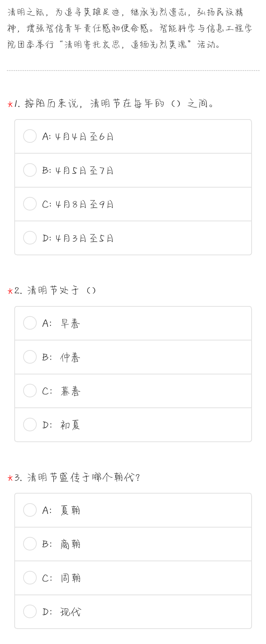This screenshot has height=644, width=266.
Task: Choose 早春 for question 2
Action: pyautogui.click(x=30, y=323)
